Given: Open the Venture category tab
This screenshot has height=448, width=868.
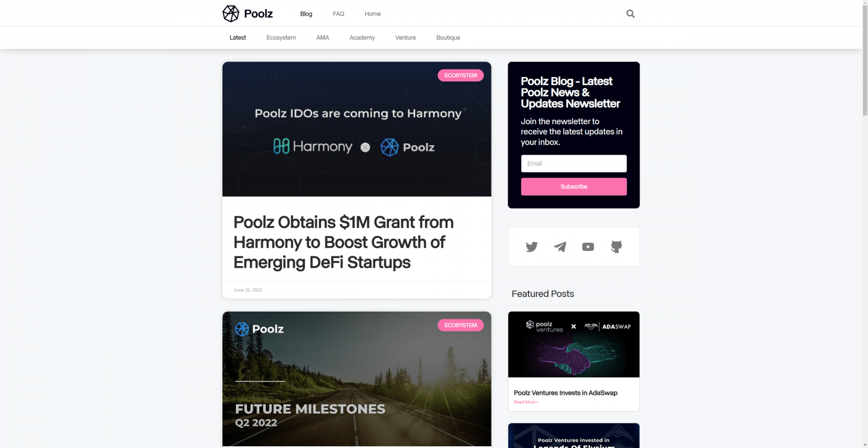Looking at the screenshot, I should (405, 37).
